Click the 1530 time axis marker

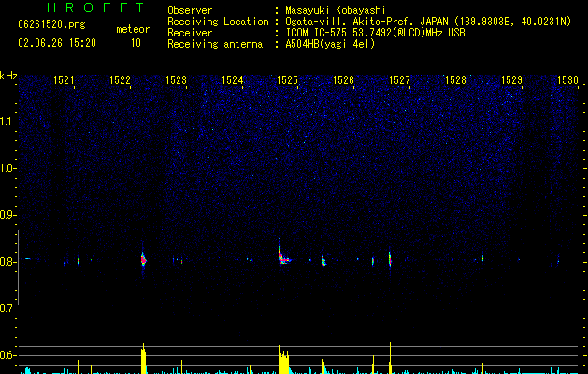coord(567,80)
